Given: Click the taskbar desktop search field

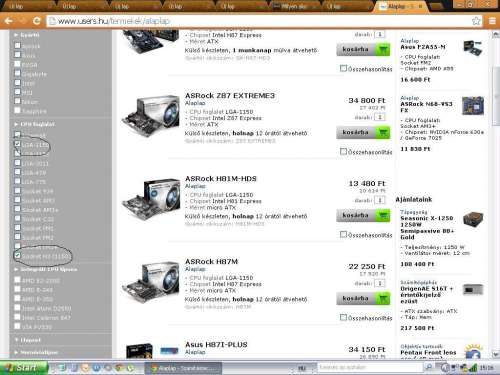Looking at the screenshot, I should (370, 367).
